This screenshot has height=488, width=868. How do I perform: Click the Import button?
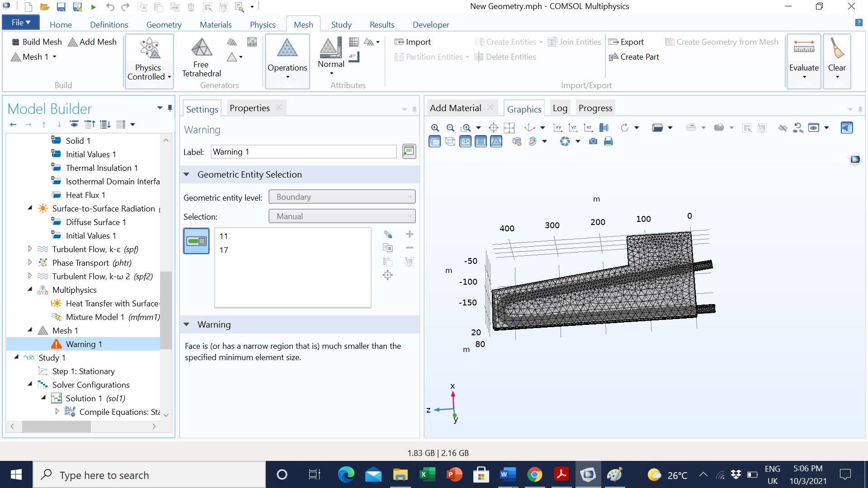(x=413, y=42)
